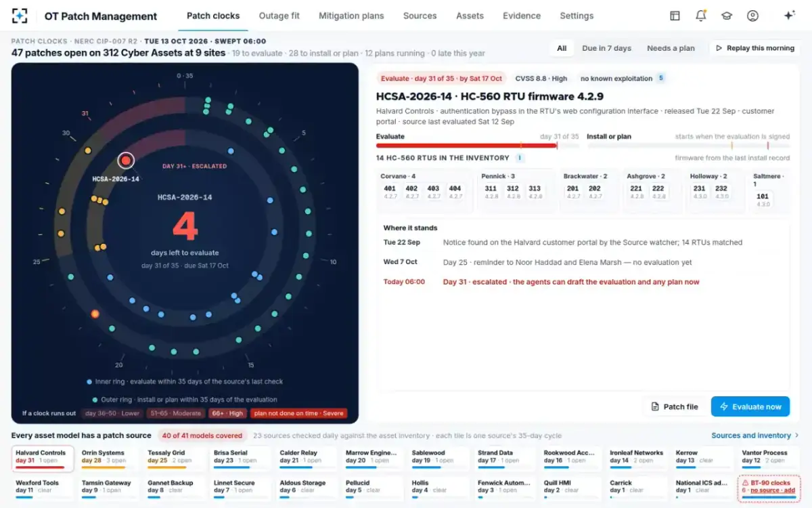Open the Brisa Serial source tile
The height and width of the screenshot is (508, 812).
point(241,458)
